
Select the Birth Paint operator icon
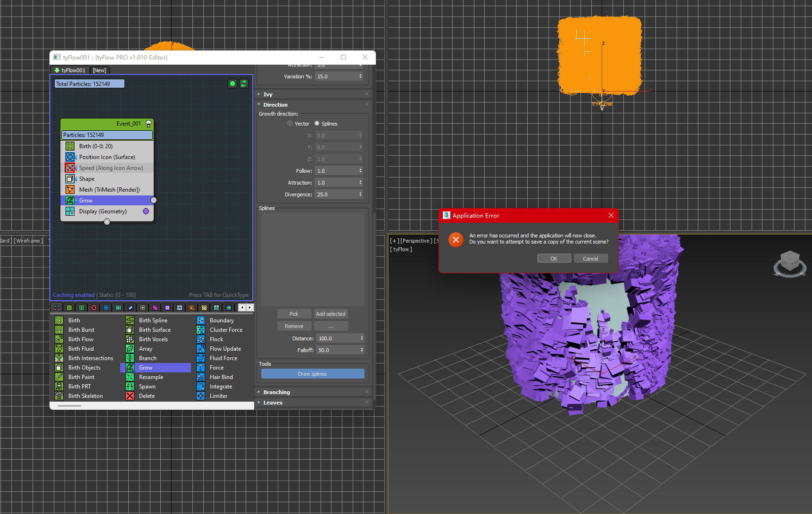coord(59,377)
